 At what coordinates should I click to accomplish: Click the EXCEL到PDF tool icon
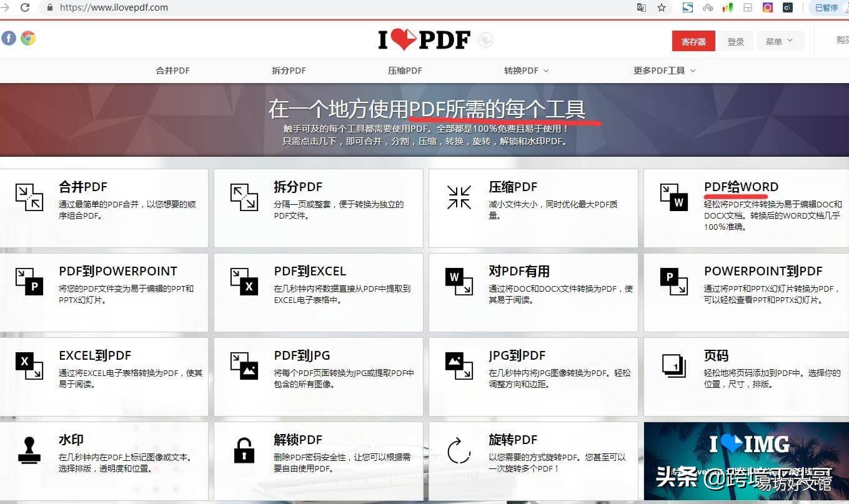click(x=29, y=365)
